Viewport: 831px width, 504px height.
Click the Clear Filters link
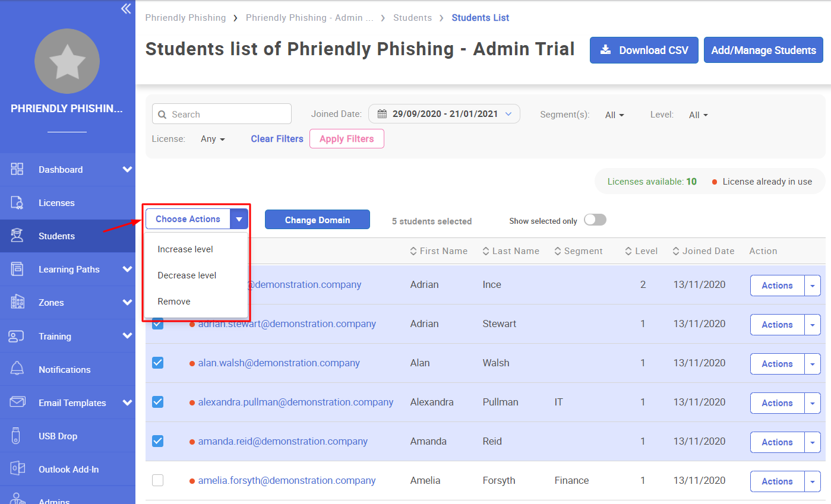point(277,139)
